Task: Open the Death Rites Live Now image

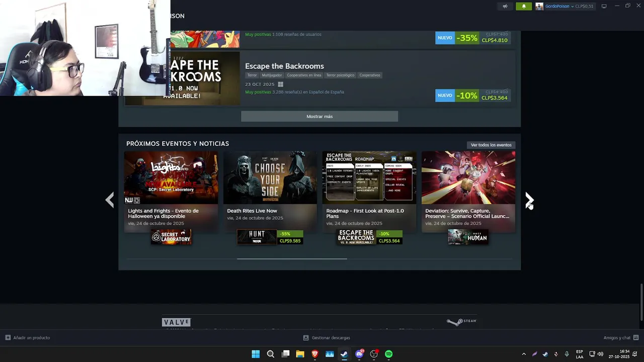Action: pyautogui.click(x=270, y=177)
